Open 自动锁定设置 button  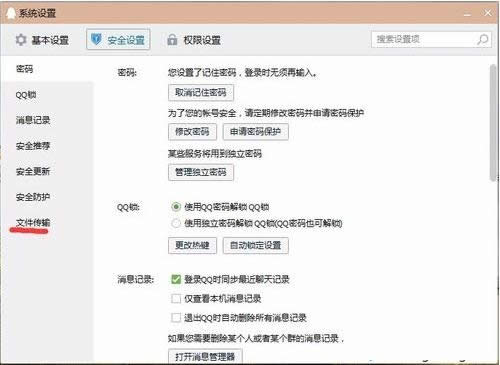[255, 245]
